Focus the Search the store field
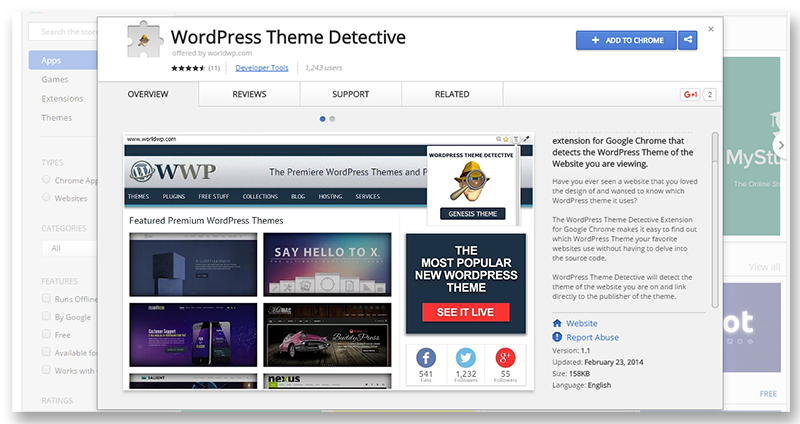Viewport: 800px width, 424px height. coord(63,32)
